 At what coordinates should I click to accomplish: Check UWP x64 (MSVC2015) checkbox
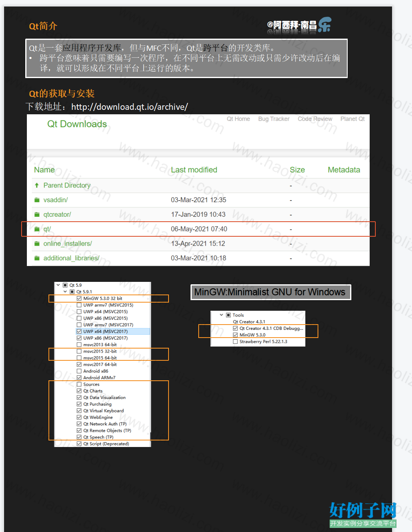[x=79, y=312]
